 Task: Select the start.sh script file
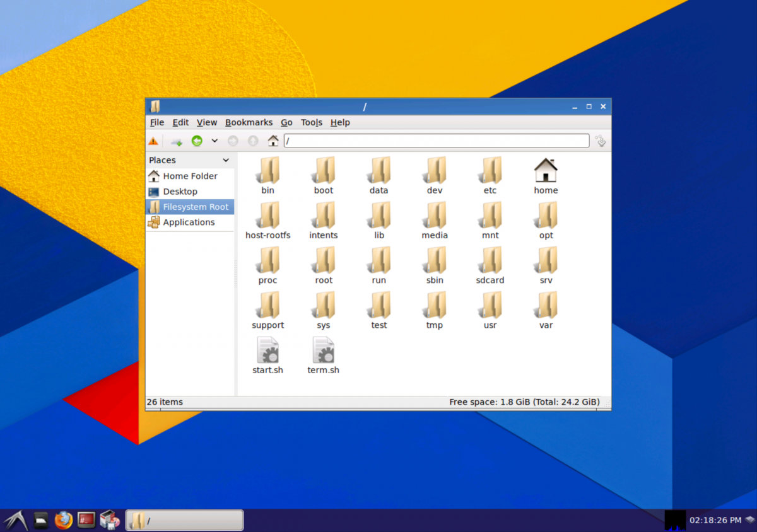pos(267,356)
